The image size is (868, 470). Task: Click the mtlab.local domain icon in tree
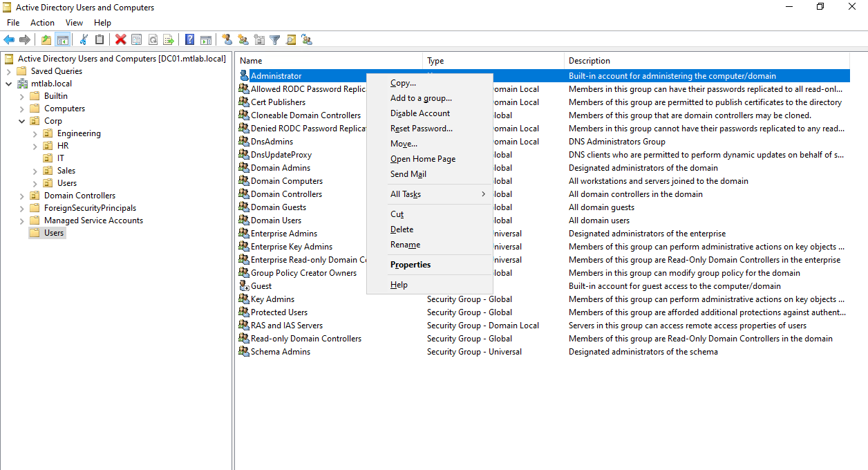pyautogui.click(x=23, y=84)
